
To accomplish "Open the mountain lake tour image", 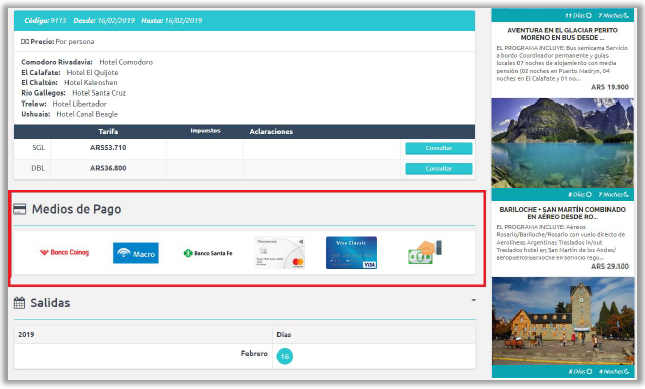I will (x=562, y=143).
